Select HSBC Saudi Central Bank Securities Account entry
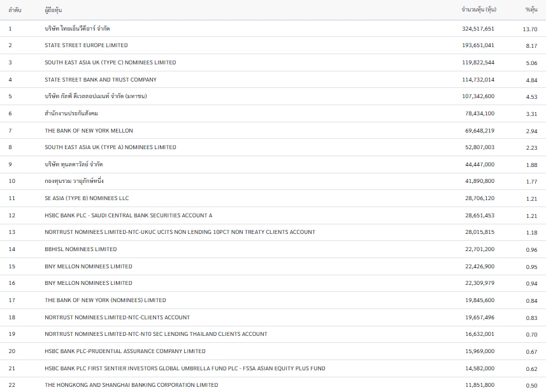This screenshot has height=392, width=546. tap(128, 215)
